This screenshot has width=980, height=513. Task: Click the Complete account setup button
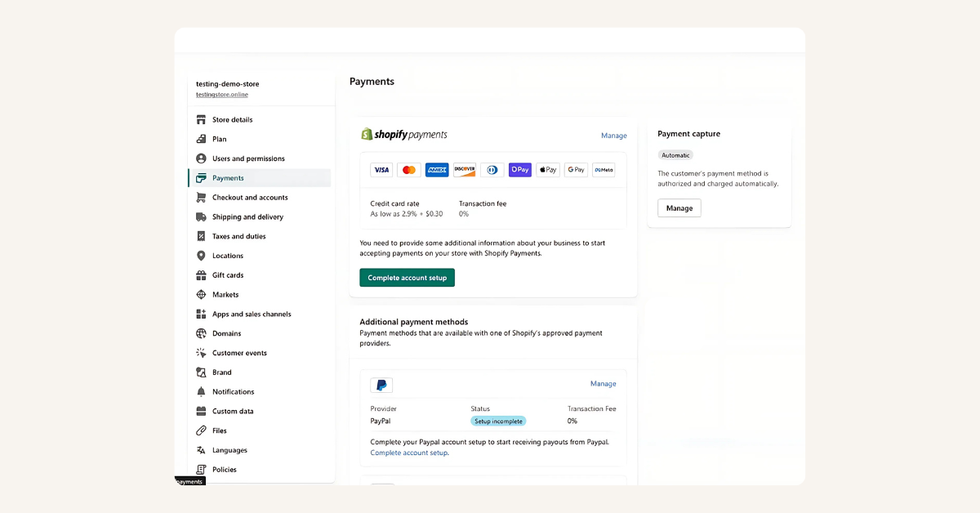[407, 277]
